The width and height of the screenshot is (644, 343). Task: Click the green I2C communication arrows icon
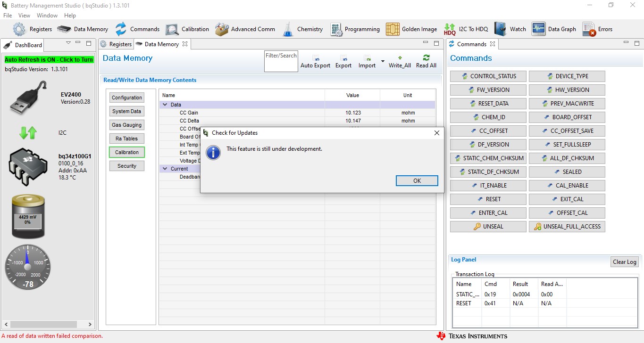click(x=28, y=133)
